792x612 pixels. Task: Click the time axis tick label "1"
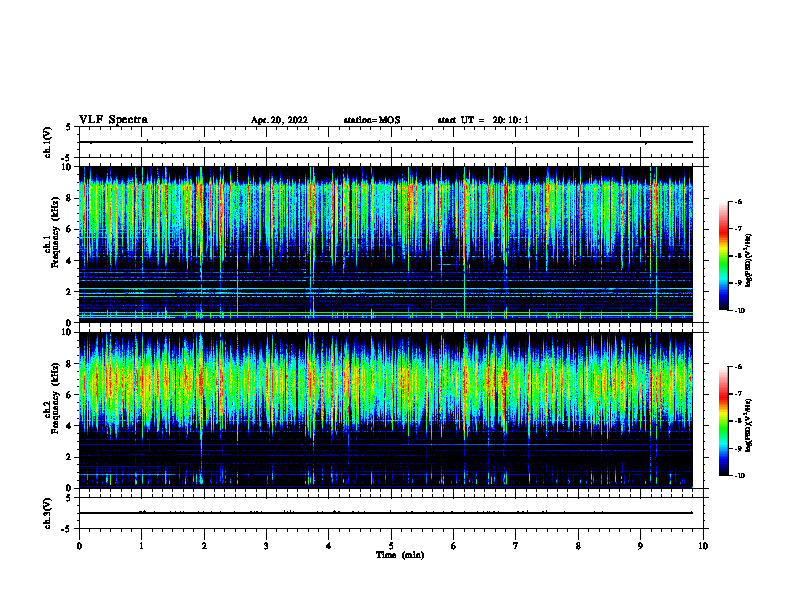pyautogui.click(x=141, y=546)
